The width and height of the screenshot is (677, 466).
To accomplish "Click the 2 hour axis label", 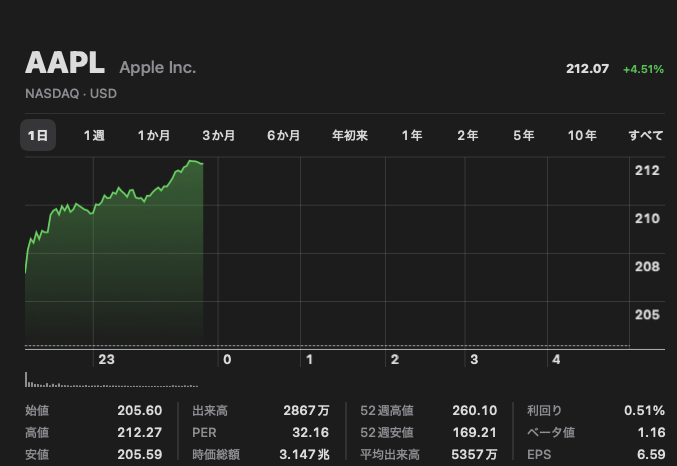I will [395, 359].
